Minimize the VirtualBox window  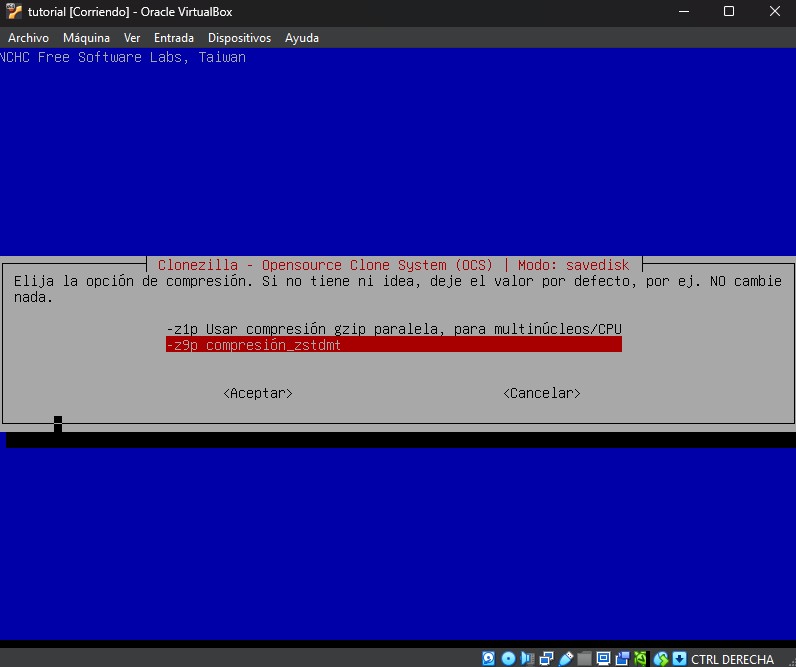(x=684, y=11)
